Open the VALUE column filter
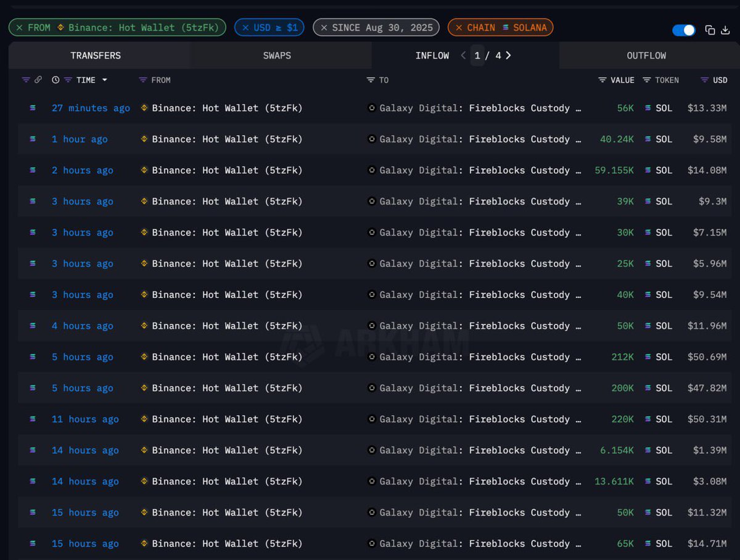Screen dimensions: 740x560 (x=602, y=80)
